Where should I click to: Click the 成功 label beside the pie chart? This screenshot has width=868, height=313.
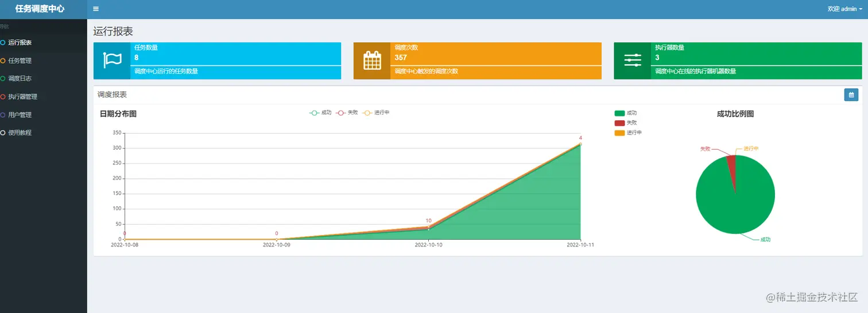coord(765,240)
